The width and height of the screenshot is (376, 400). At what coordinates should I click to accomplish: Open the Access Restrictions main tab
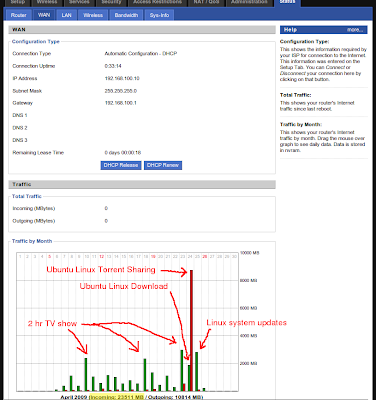click(157, 3)
